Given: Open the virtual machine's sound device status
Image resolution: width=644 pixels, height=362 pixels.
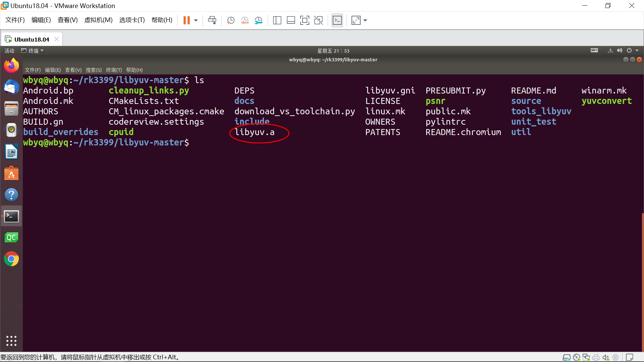Looking at the screenshot, I should [606, 357].
